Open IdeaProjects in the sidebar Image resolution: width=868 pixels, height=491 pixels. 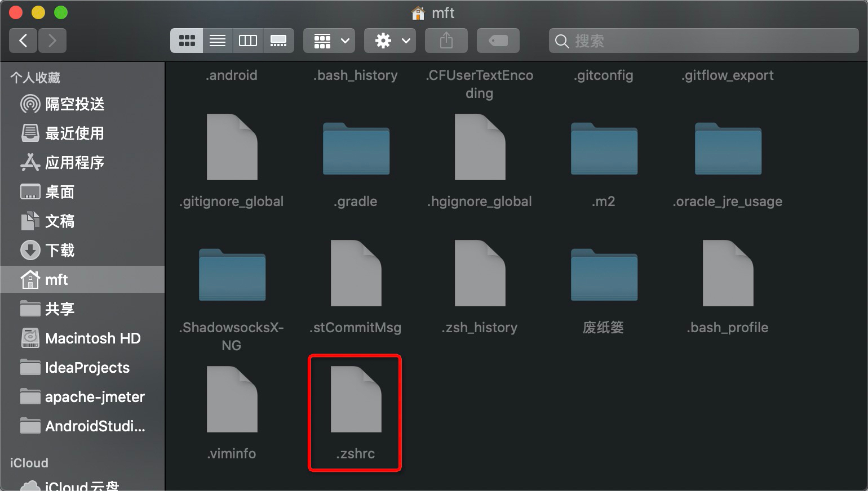point(82,368)
